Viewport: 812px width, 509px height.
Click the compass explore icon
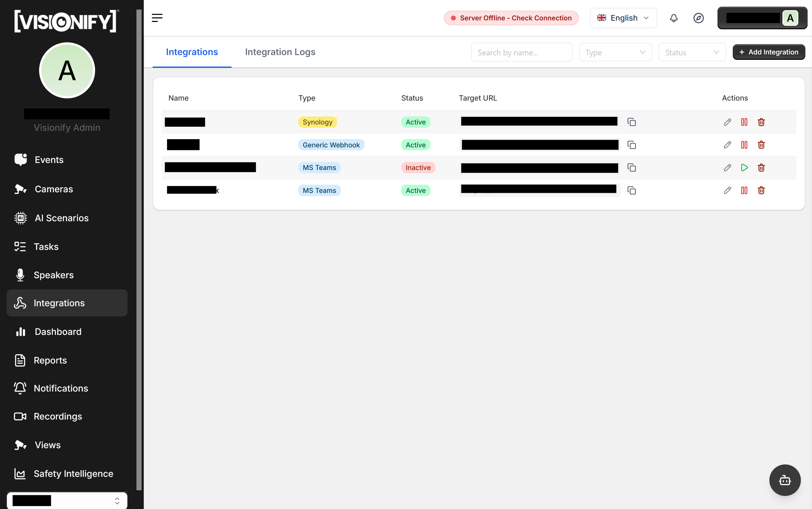pos(699,18)
